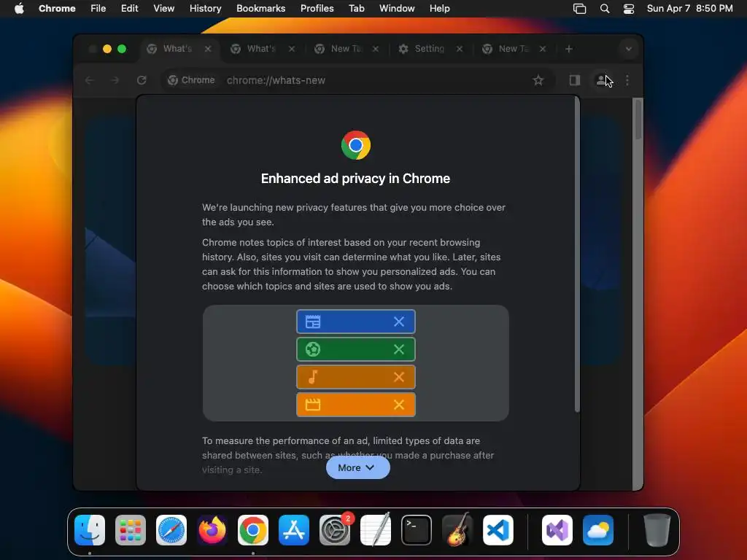Open Visual Studio Code from the Dock
The height and width of the screenshot is (560, 747).
[498, 529]
